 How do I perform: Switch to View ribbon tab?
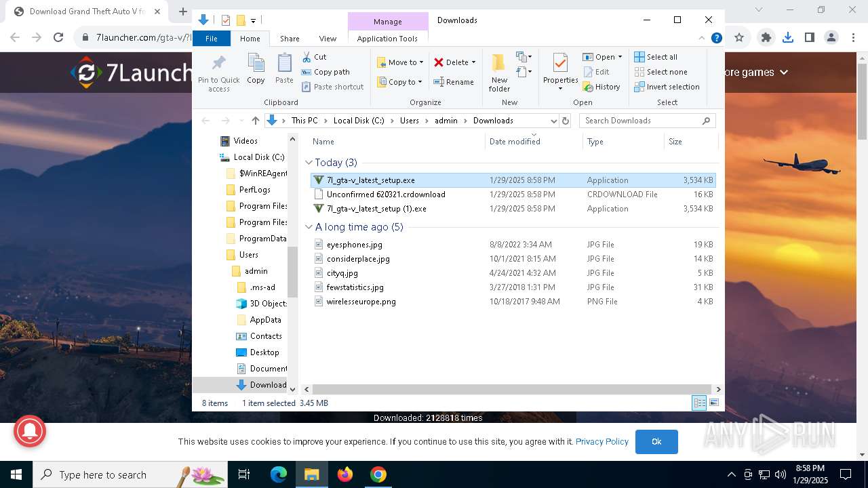328,39
